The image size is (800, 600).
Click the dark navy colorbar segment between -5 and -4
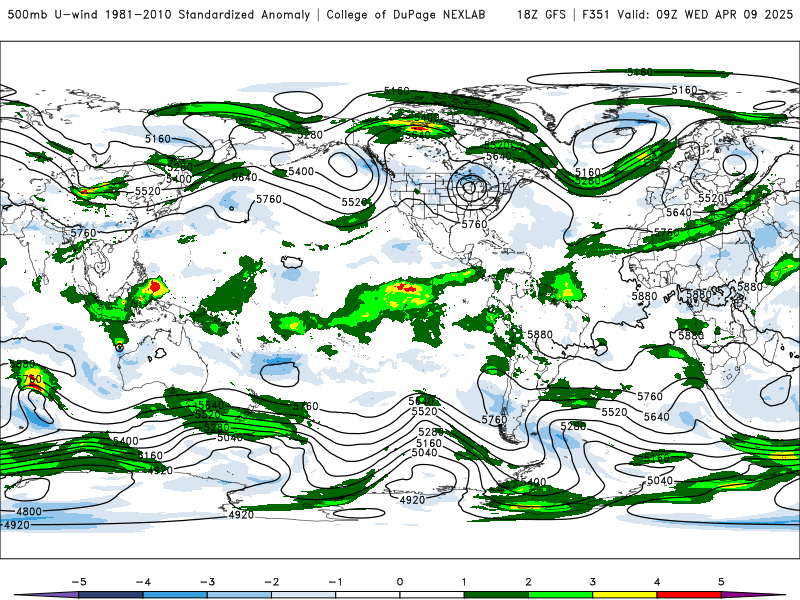pos(111,595)
